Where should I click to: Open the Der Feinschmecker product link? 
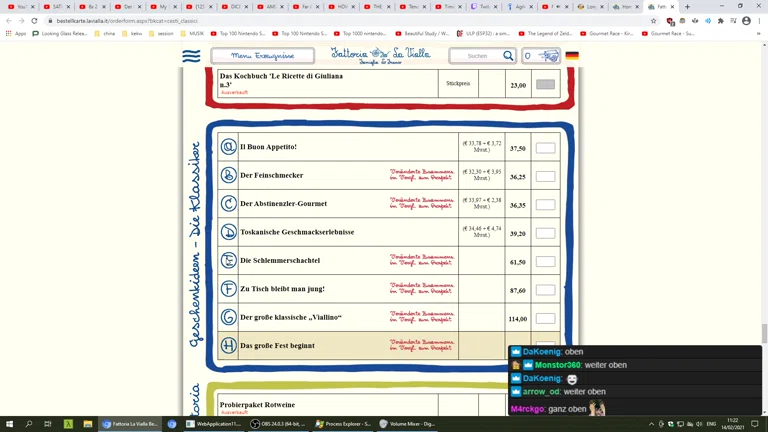271,175
